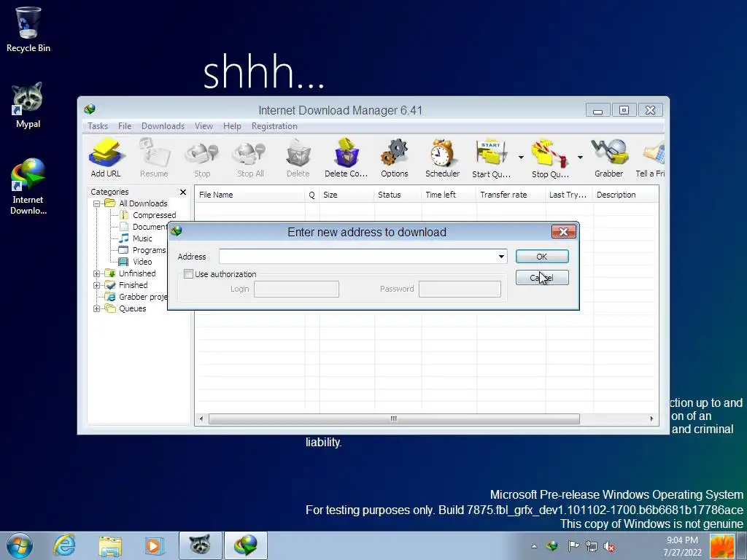Open the Stop Queue dropdown arrow
This screenshot has width=747, height=560.
[580, 157]
